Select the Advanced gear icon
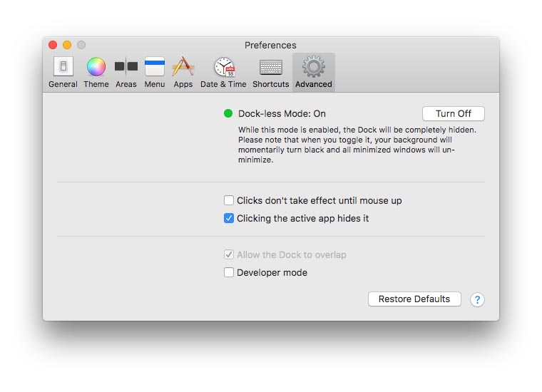 [x=314, y=66]
